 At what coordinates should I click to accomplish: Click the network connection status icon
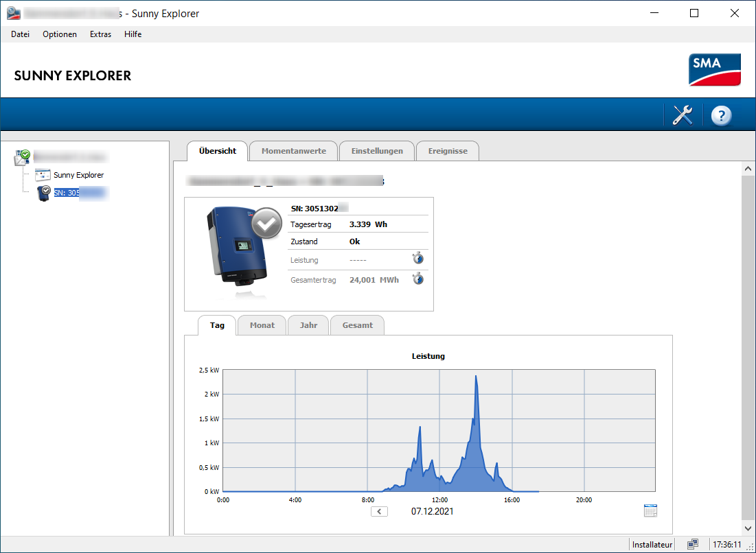click(x=692, y=544)
